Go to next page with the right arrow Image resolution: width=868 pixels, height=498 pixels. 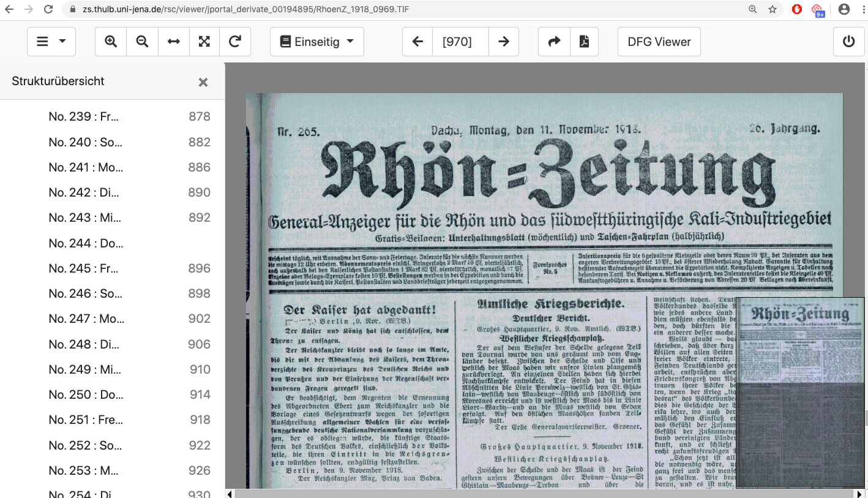coord(504,42)
